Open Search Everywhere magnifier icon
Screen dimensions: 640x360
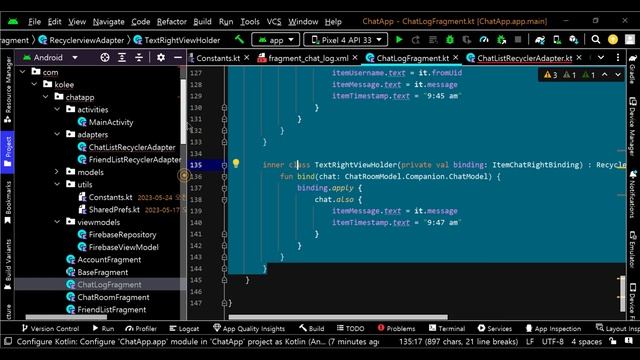pos(596,40)
